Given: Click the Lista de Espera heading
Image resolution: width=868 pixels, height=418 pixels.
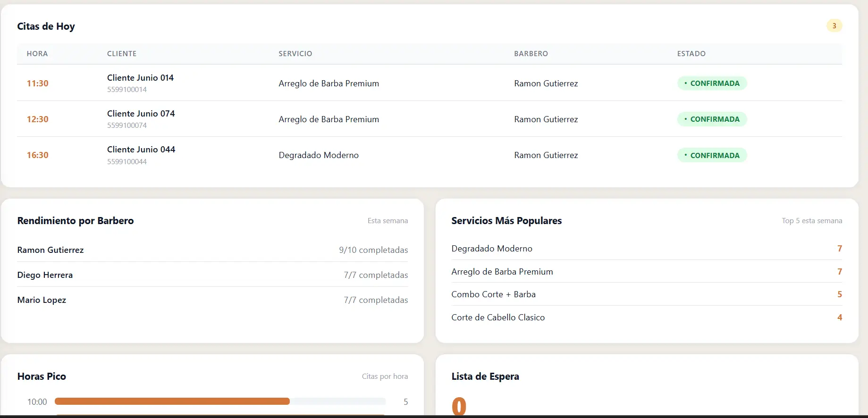Looking at the screenshot, I should (x=485, y=376).
